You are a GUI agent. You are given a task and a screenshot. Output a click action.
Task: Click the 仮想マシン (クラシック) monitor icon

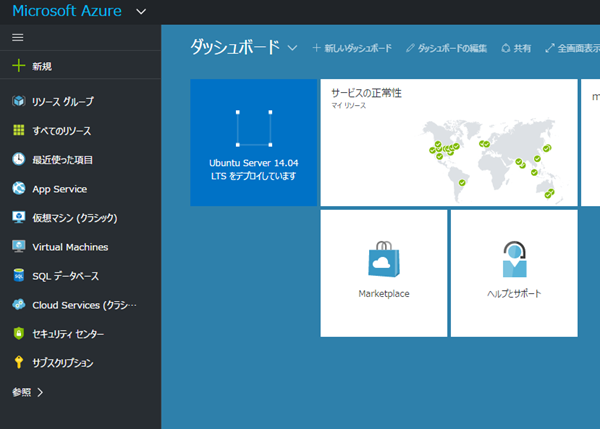coord(18,217)
